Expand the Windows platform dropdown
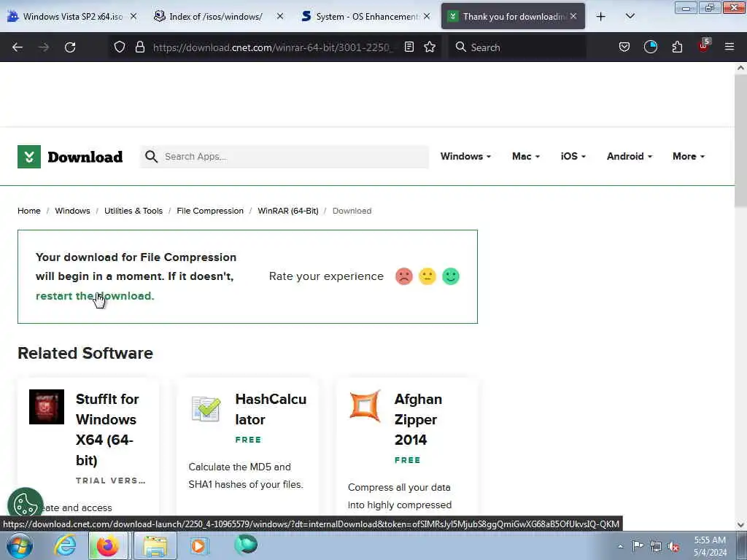Screen dimensions: 747x560 [x=465, y=156]
